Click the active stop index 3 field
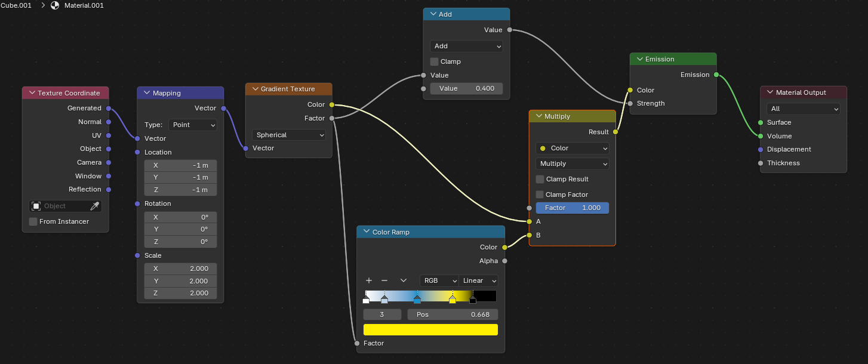Image resolution: width=868 pixels, height=364 pixels. [382, 314]
